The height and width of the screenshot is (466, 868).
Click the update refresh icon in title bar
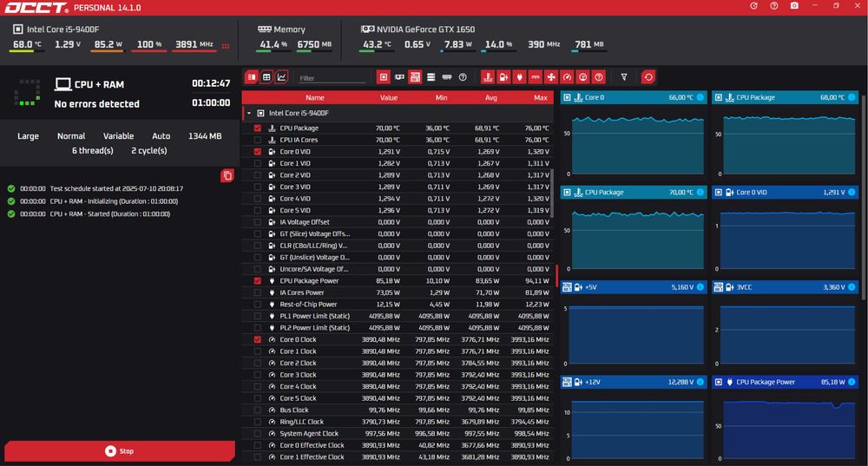[753, 5]
